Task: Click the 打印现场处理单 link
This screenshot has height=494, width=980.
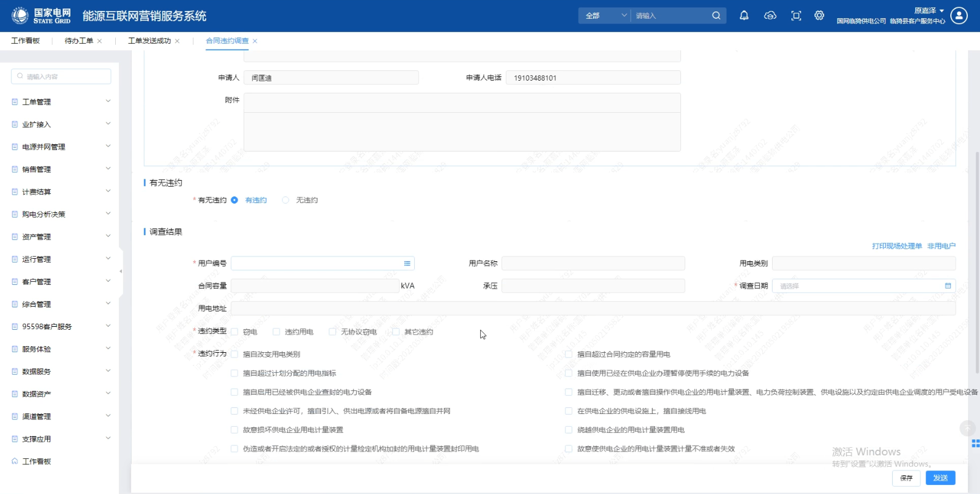Action: point(896,246)
